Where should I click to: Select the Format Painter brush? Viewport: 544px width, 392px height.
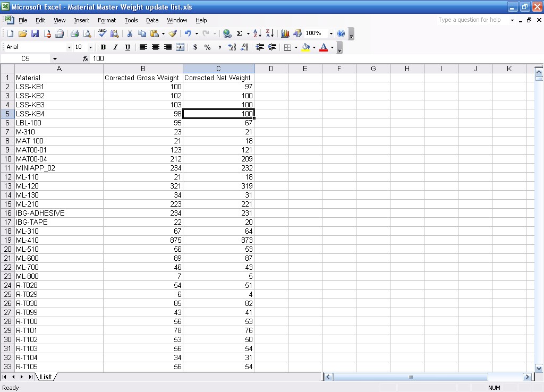pyautogui.click(x=173, y=33)
